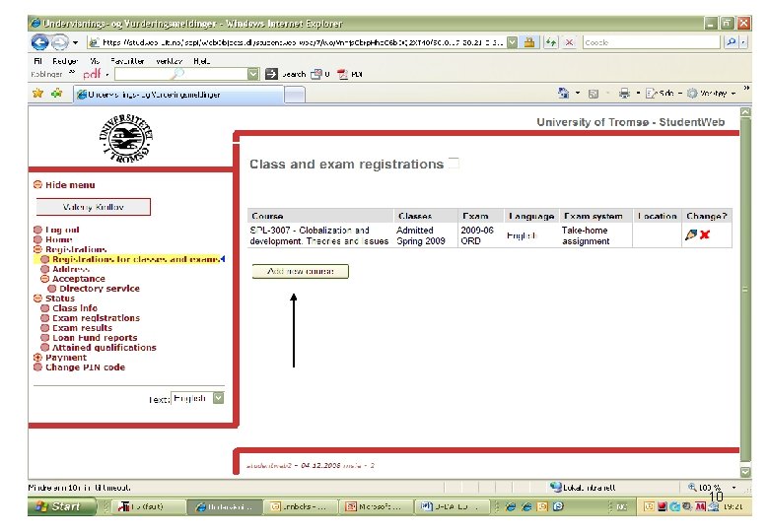Click the browser Forward arrow button
Viewport: 769px width, 532px height.
(x=60, y=42)
